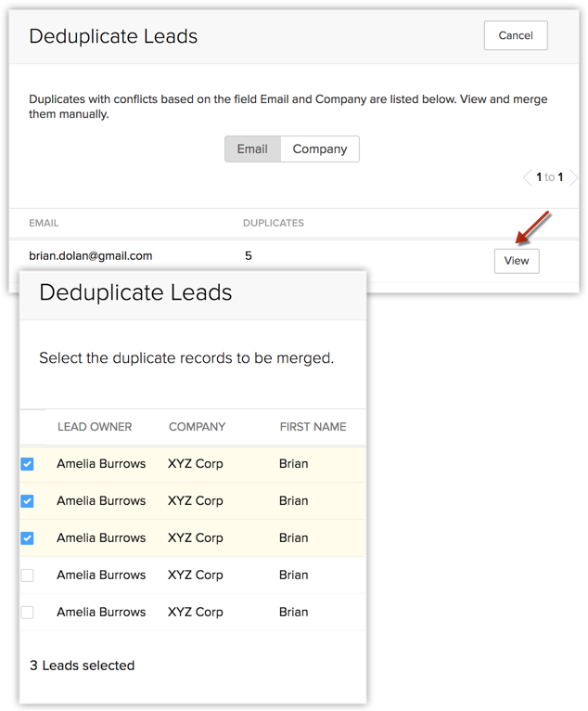588x711 pixels.
Task: View duplicates for brian.dolan@gmail.com
Action: 516,261
